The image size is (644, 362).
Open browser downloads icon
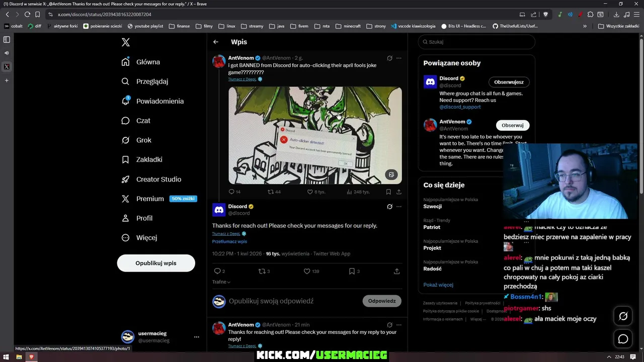(616, 15)
